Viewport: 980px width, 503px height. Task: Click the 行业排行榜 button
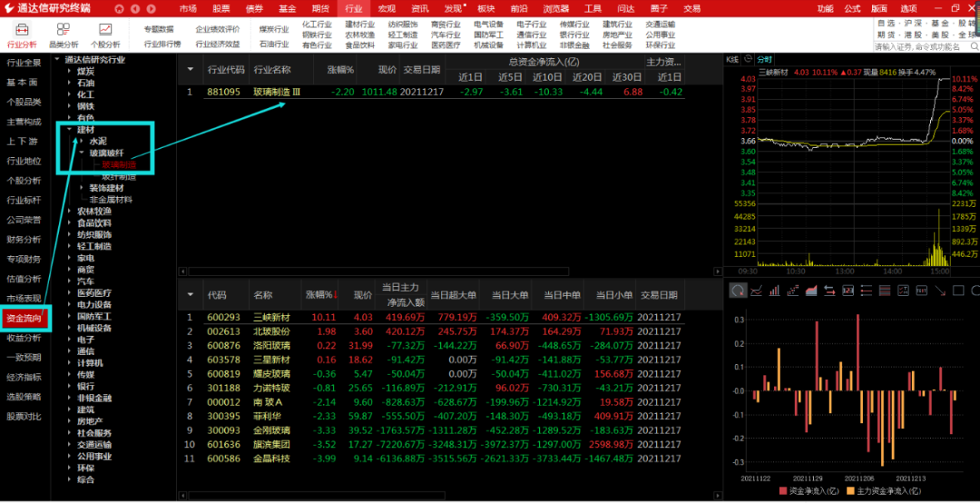[162, 44]
